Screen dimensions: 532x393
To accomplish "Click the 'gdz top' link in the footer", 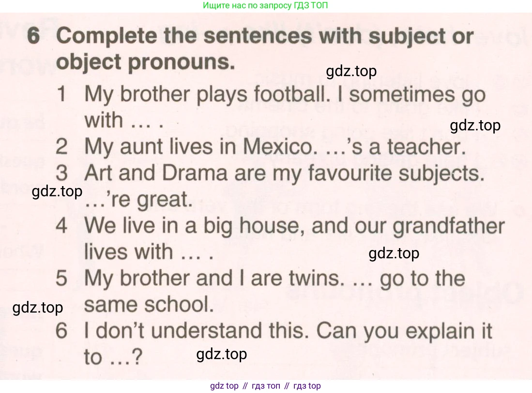I will [x=224, y=386].
